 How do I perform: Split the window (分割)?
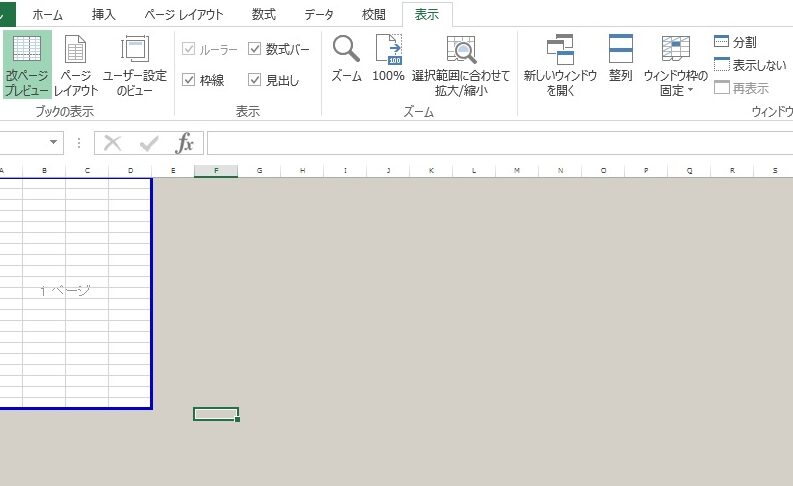[x=735, y=42]
